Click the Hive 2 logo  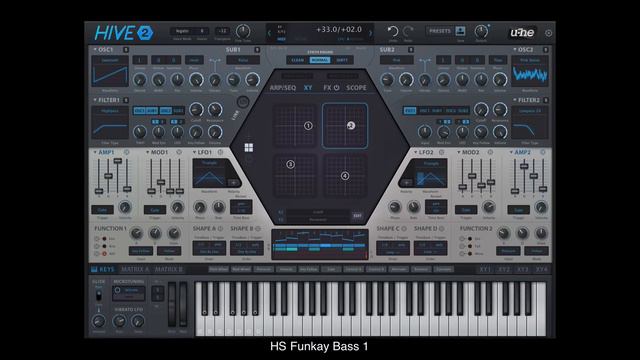[x=124, y=33]
